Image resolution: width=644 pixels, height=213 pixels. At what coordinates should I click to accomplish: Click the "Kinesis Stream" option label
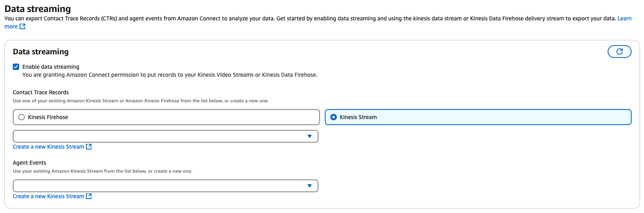pyautogui.click(x=358, y=117)
